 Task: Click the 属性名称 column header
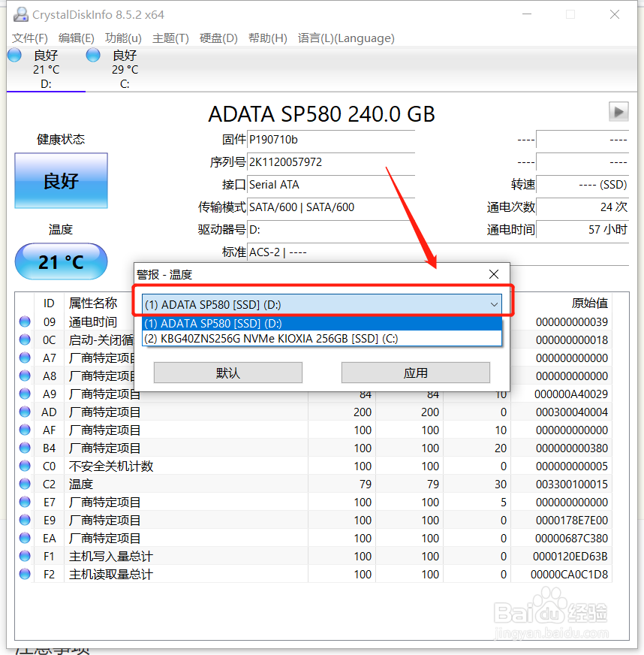(x=93, y=303)
